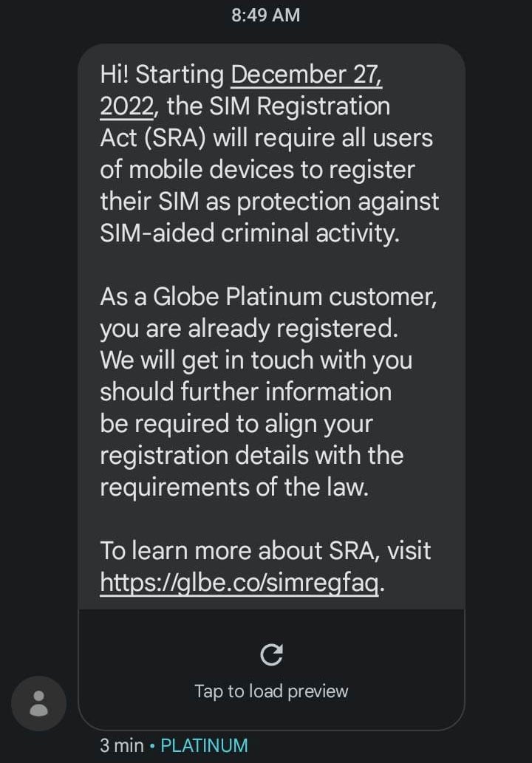Select the PLATINUM sender label
The height and width of the screenshot is (763, 532).
coord(205,745)
